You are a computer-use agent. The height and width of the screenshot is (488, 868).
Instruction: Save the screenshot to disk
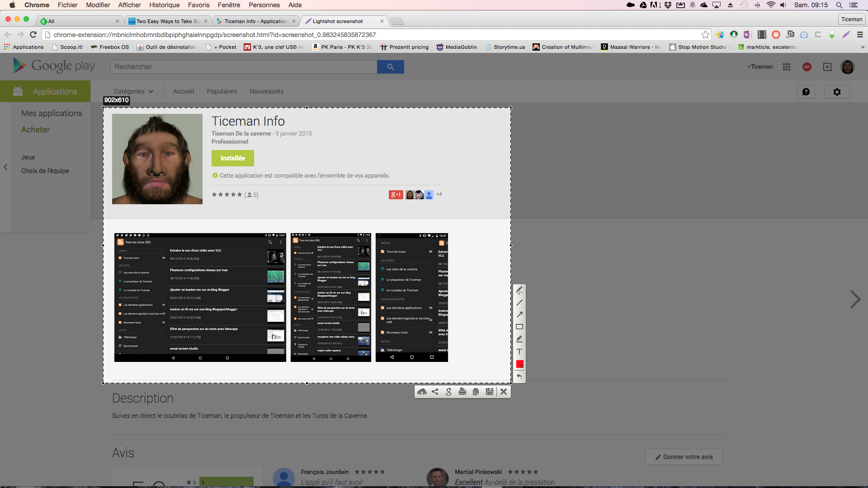(489, 392)
